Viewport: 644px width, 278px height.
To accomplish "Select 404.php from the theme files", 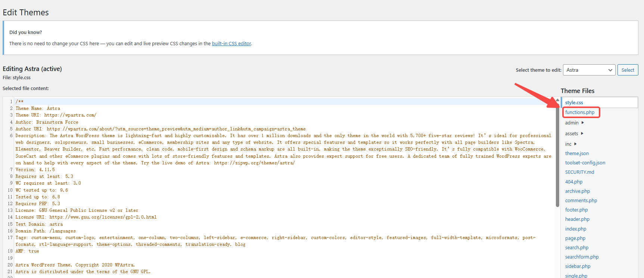I will (573, 182).
